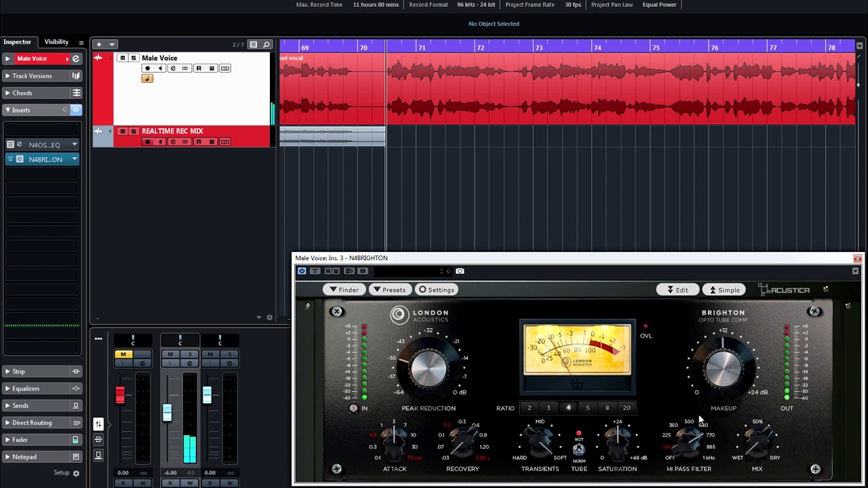The height and width of the screenshot is (488, 868).
Task: Expand the Track Versions section
Action: pyautogui.click(x=7, y=76)
